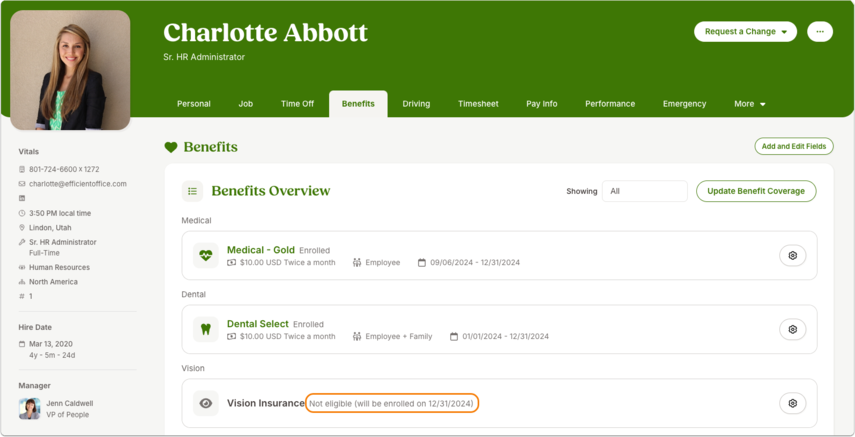
Task: Click the charlotte@efficientoffice.com email link
Action: tap(77, 184)
